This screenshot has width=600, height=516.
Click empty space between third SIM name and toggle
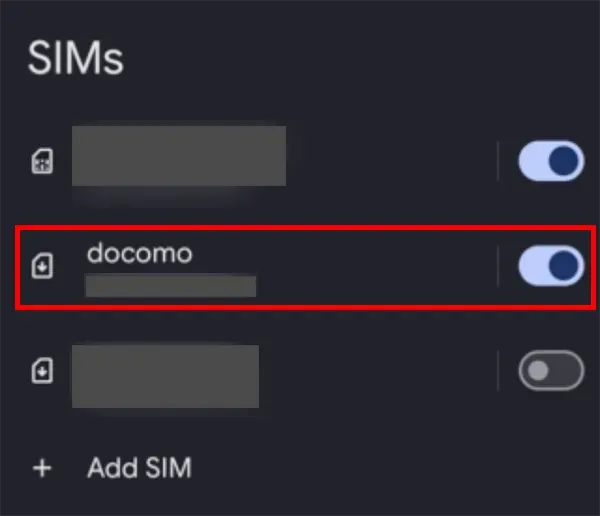(x=380, y=372)
